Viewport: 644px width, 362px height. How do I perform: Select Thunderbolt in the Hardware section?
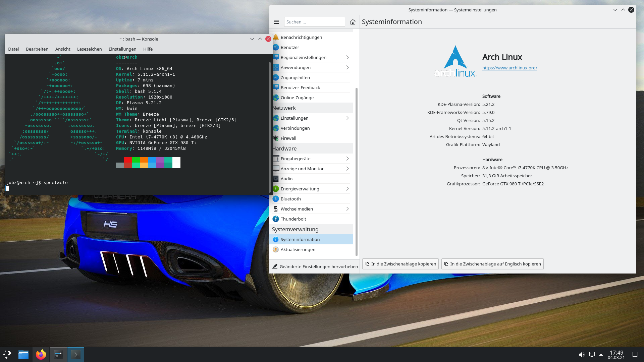293,219
